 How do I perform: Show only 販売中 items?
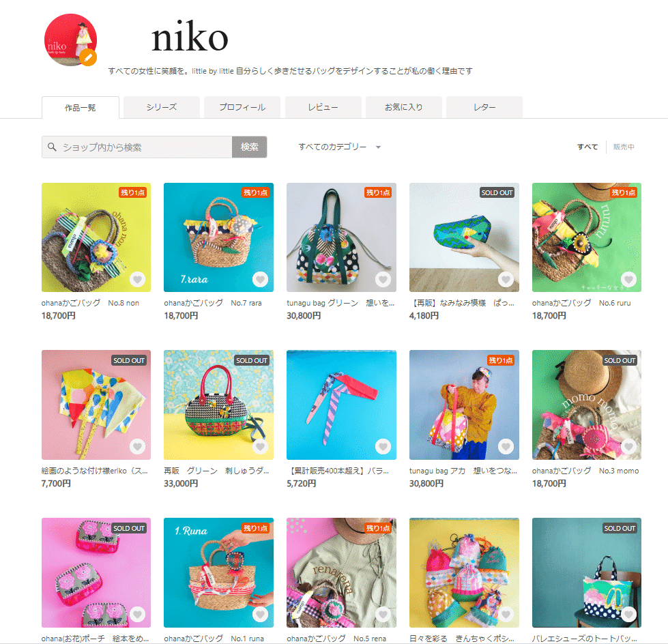[x=624, y=147]
